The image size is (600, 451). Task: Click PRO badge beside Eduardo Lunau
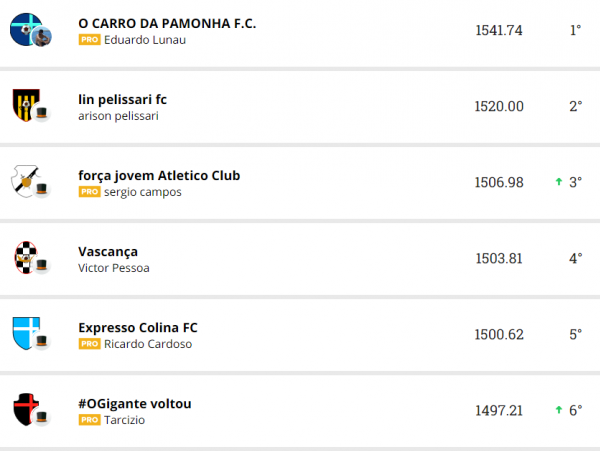pyautogui.click(x=89, y=40)
